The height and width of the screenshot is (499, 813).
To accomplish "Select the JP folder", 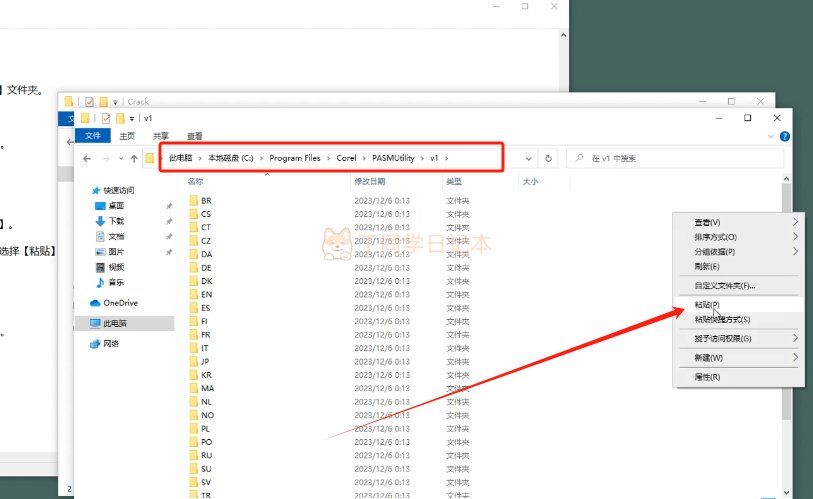I will pyautogui.click(x=205, y=361).
